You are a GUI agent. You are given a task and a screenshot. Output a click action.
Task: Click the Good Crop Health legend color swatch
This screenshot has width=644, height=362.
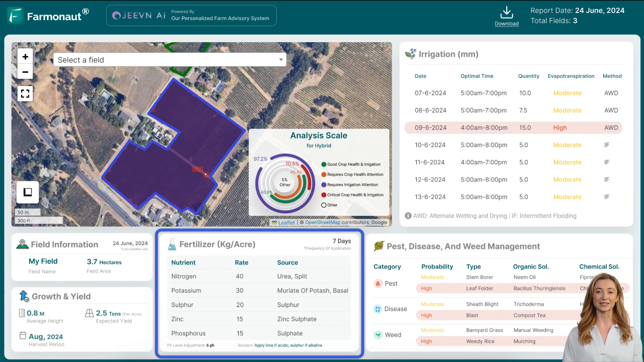[x=323, y=164]
